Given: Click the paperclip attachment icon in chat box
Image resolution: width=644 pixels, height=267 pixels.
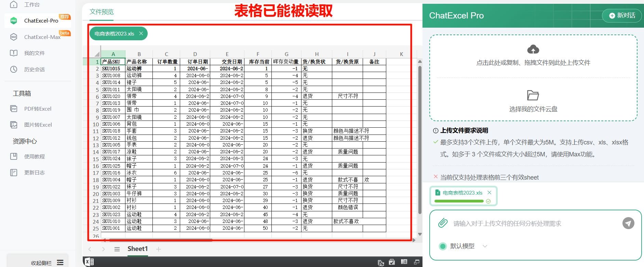Looking at the screenshot, I should [443, 223].
